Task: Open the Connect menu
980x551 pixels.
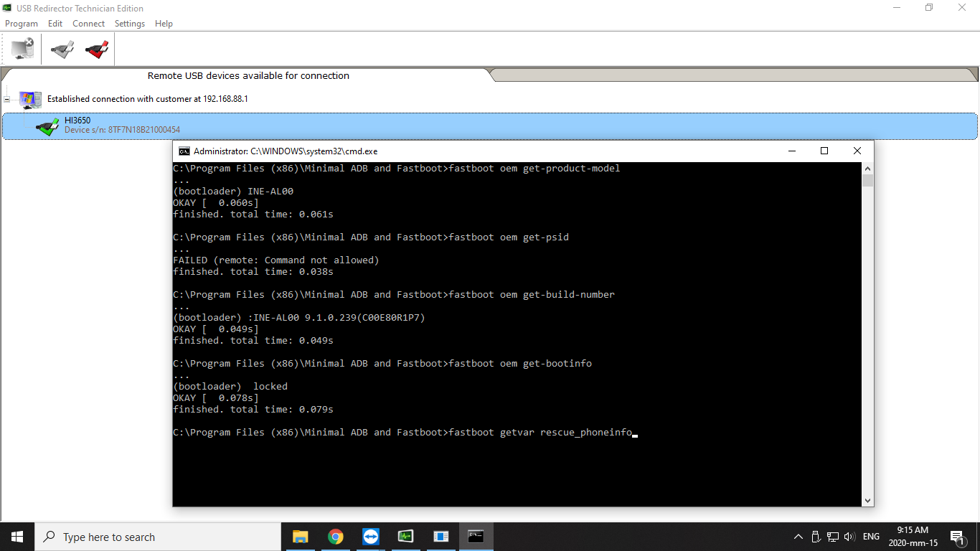Action: tap(89, 24)
